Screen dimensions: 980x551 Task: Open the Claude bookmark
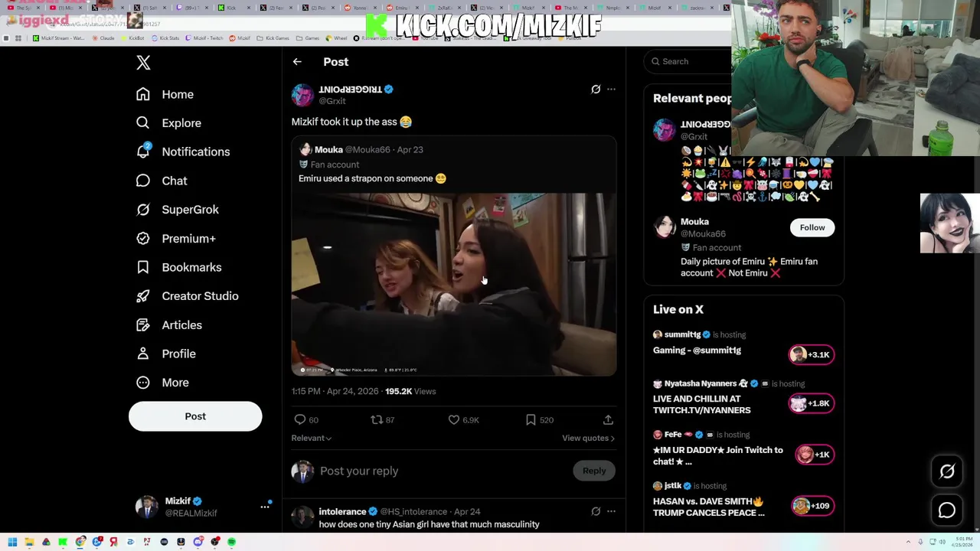(x=103, y=38)
